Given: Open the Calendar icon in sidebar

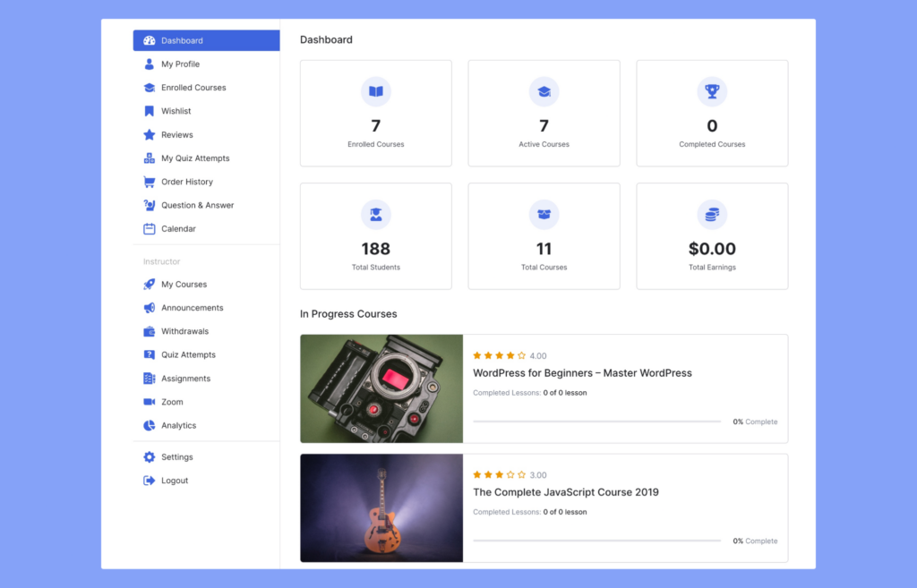Looking at the screenshot, I should pyautogui.click(x=147, y=228).
